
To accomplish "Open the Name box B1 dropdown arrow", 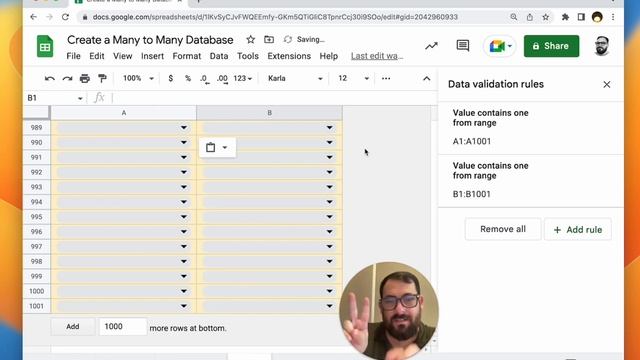I will point(80,98).
